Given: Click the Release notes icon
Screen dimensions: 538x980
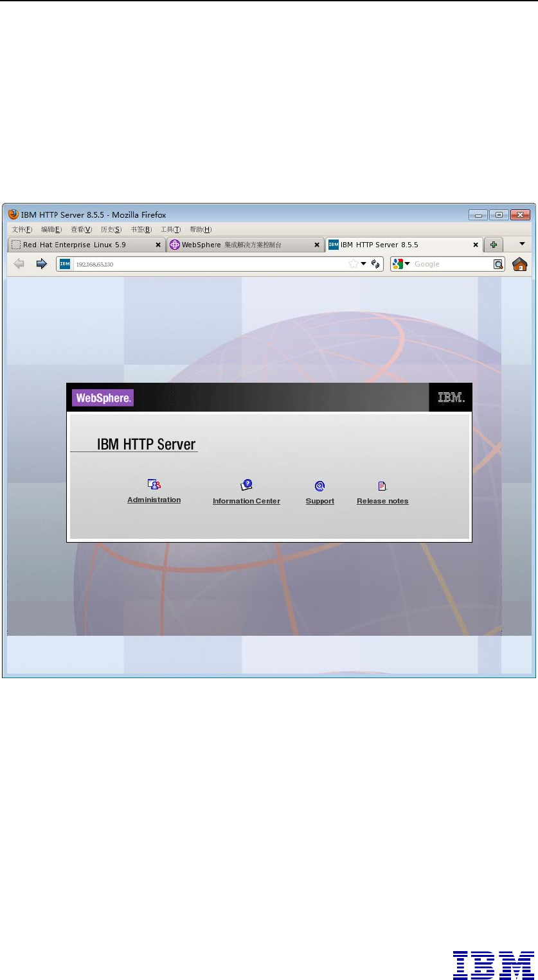Looking at the screenshot, I should 382,486.
